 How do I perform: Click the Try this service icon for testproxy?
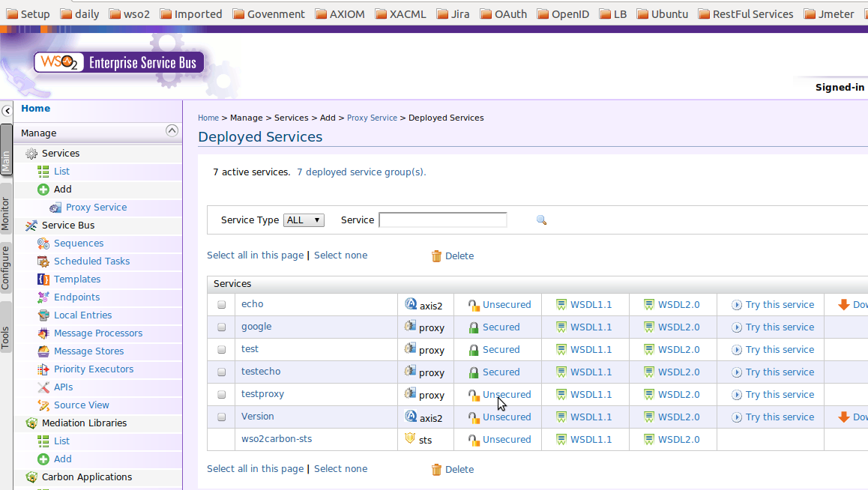click(736, 395)
